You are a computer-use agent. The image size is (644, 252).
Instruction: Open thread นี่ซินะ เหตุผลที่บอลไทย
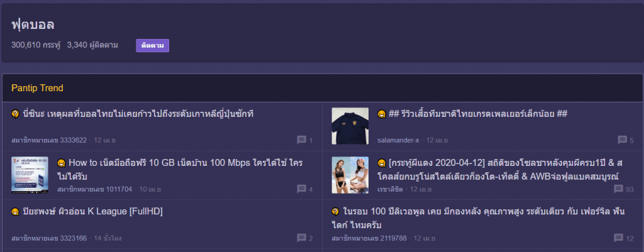click(138, 114)
